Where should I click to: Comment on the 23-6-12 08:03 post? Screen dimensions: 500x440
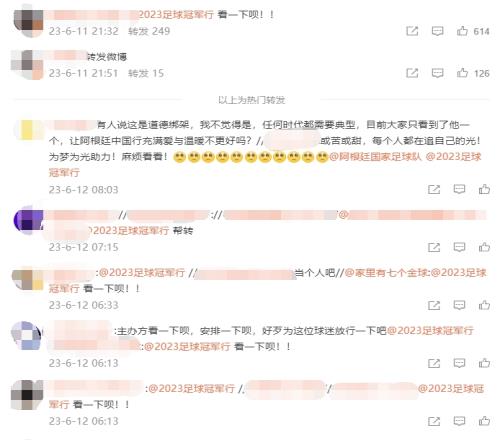click(459, 189)
